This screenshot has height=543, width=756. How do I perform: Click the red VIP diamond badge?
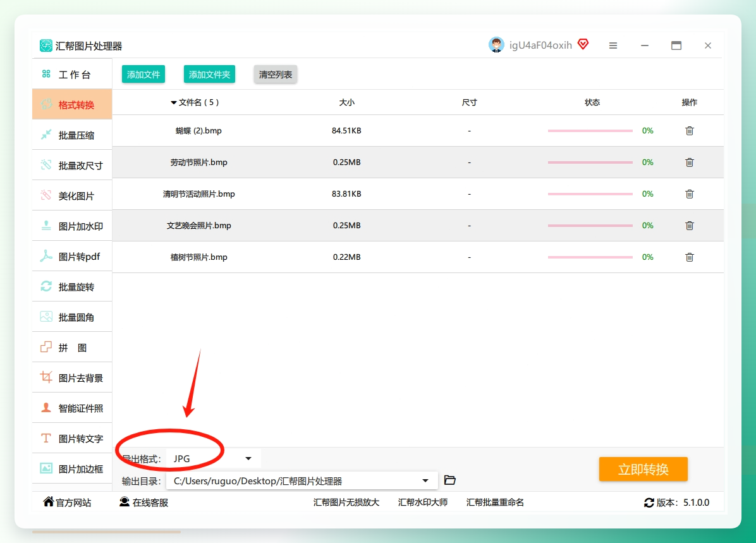coord(583,44)
